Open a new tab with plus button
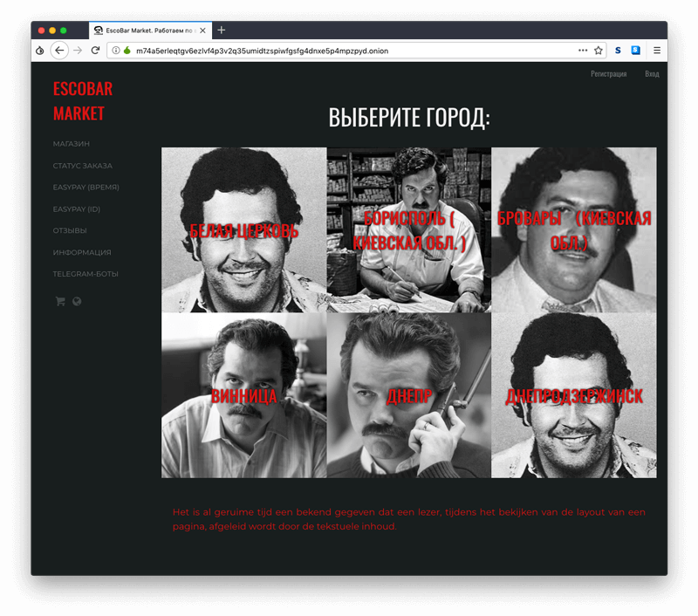Viewport: 698px width, 616px height. tap(222, 30)
